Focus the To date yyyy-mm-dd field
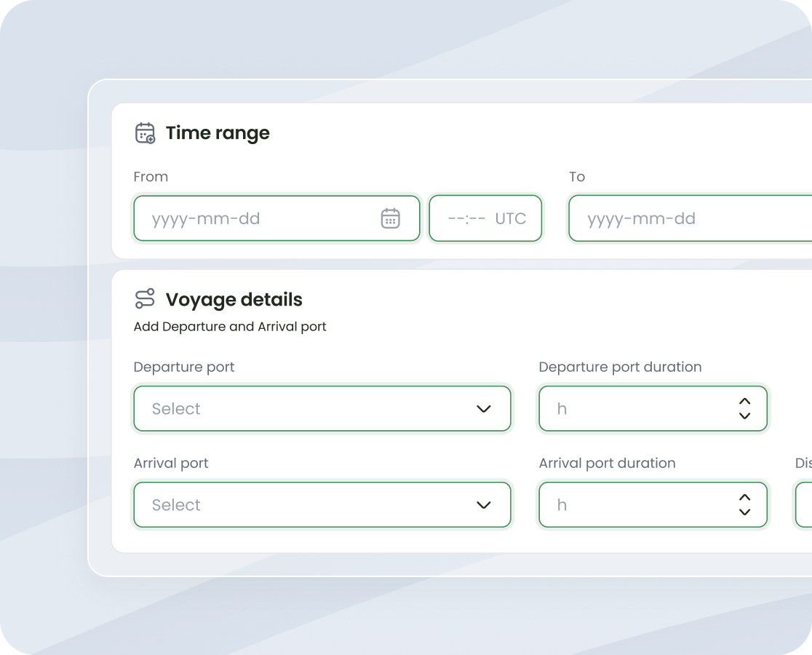812x655 pixels. (684, 218)
